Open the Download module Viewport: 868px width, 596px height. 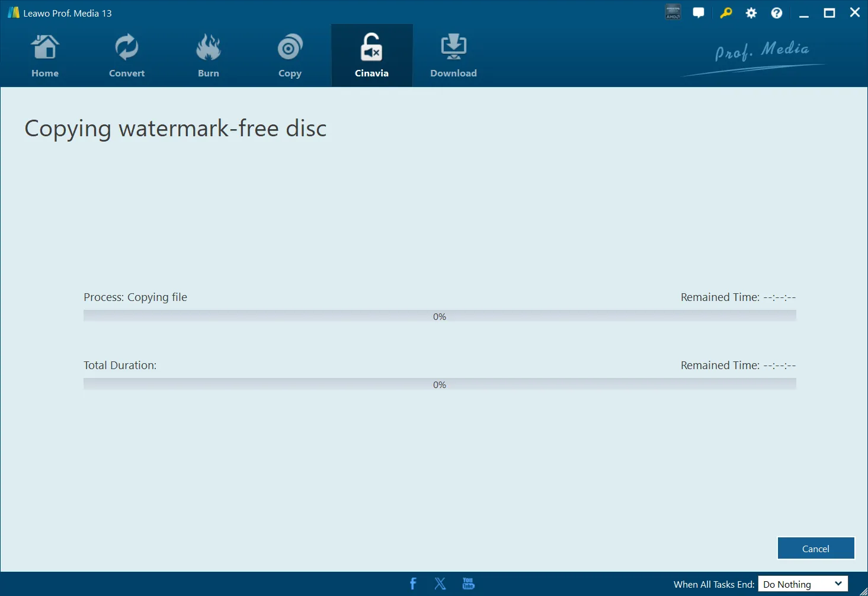click(453, 56)
